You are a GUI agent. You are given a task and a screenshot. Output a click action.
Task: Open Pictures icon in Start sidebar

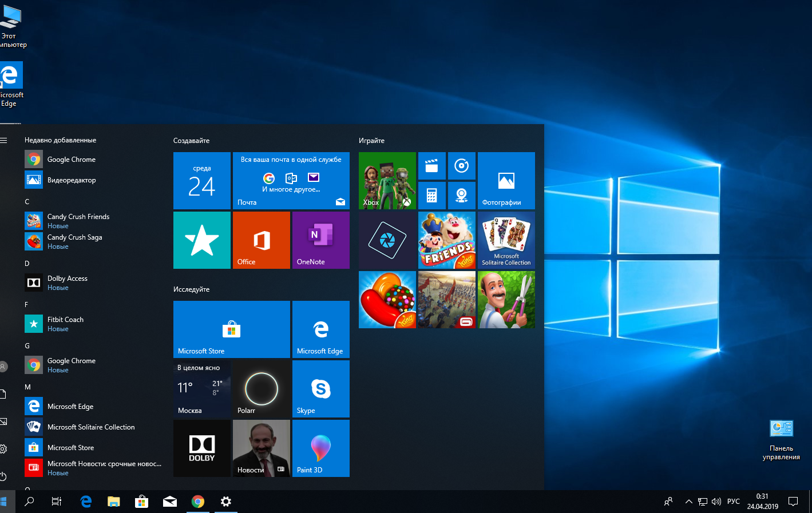point(3,421)
